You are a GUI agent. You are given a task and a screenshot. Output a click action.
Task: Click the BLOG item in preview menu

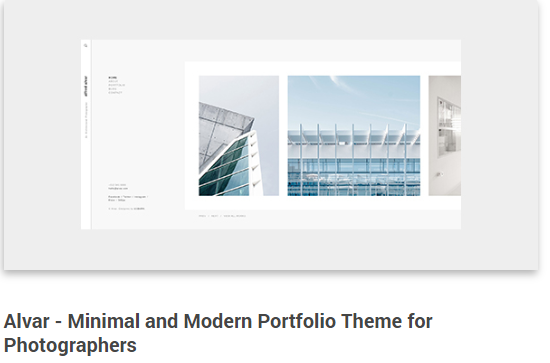[x=112, y=89]
